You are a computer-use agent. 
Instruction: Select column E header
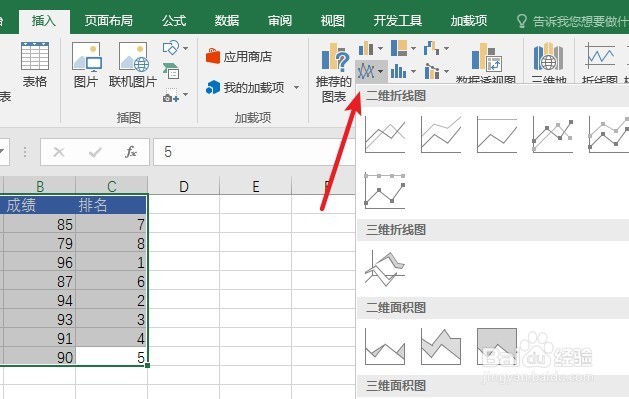256,186
